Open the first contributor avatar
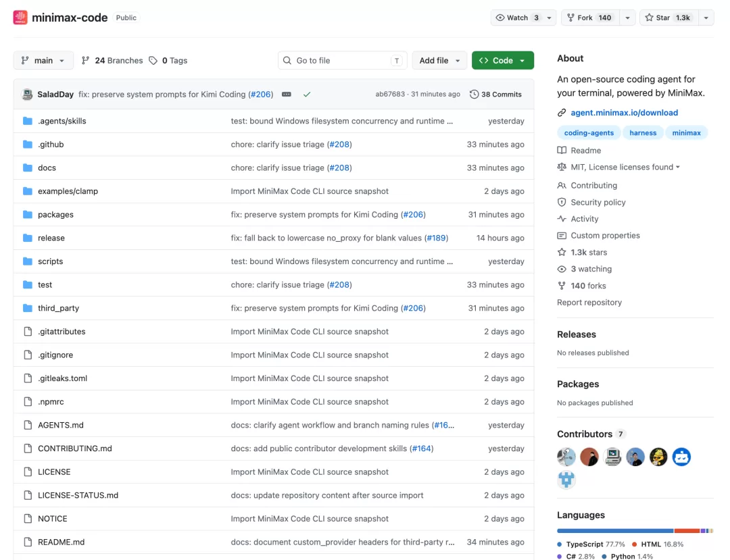 566,457
